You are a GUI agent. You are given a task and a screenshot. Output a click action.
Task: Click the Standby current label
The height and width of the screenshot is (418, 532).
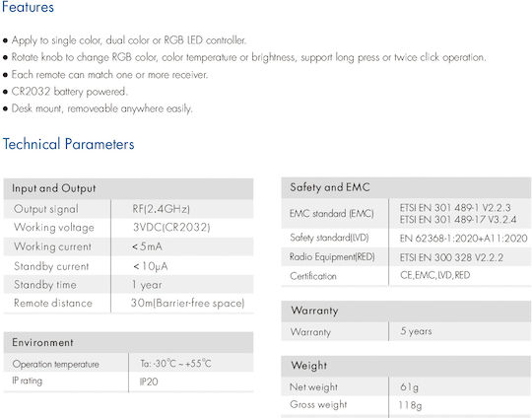coord(51,266)
